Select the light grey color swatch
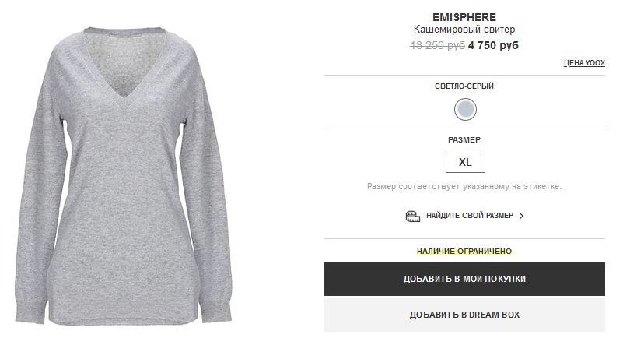644x345 pixels. click(465, 109)
